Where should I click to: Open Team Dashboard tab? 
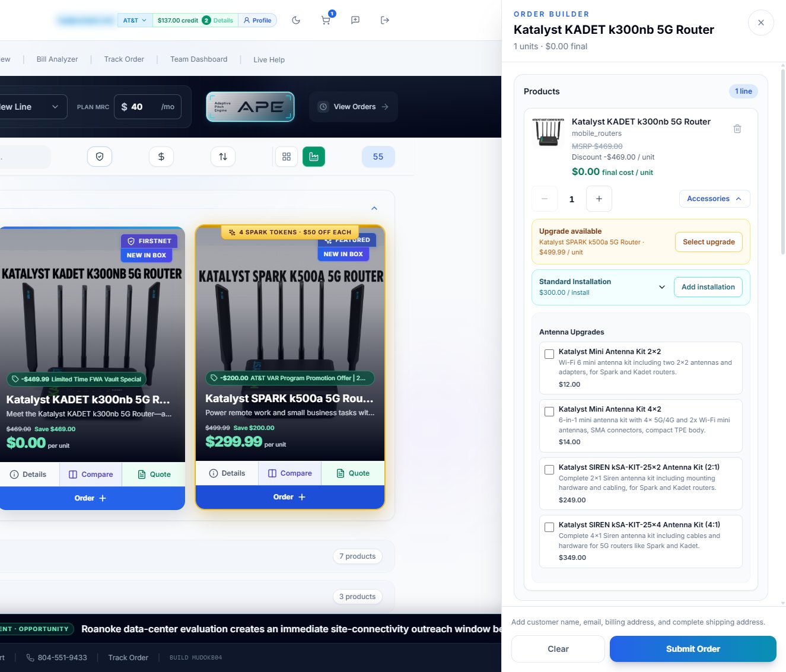[x=199, y=59]
